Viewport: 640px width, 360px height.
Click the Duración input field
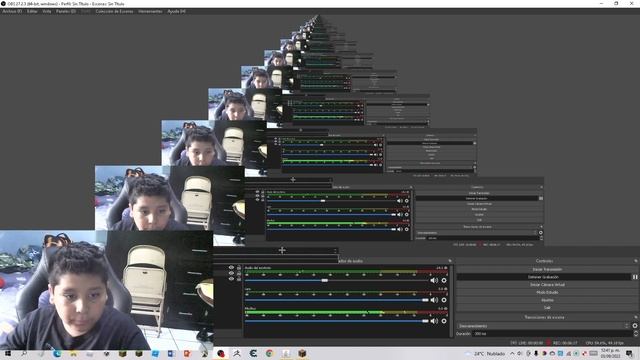(553, 333)
